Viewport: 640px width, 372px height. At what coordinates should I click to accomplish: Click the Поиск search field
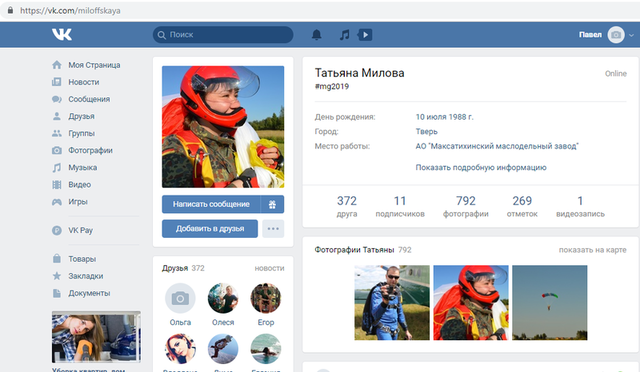pos(223,35)
